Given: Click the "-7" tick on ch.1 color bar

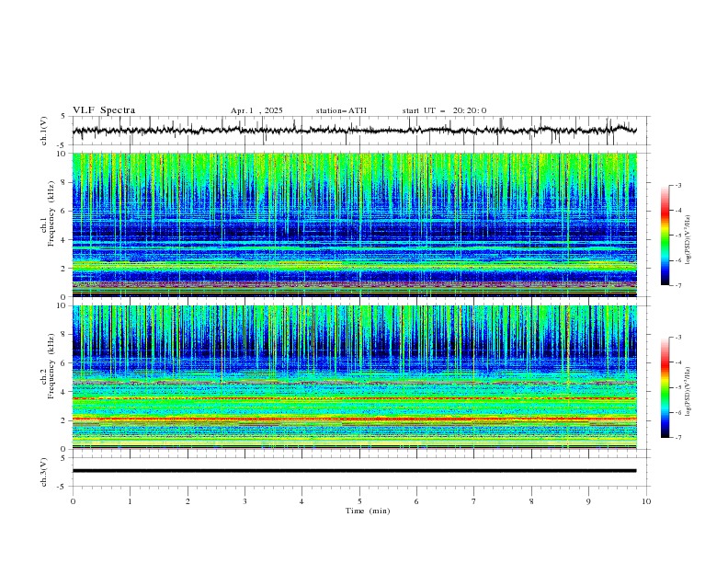Looking at the screenshot, I should (677, 285).
